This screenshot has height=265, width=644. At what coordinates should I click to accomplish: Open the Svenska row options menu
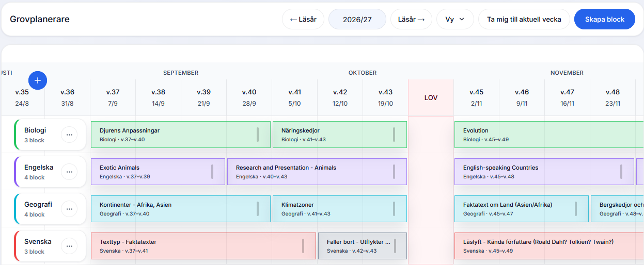(x=69, y=246)
